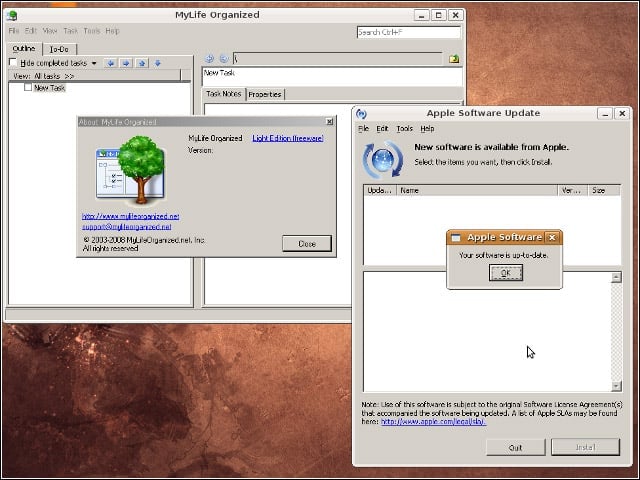Click the tree logo in About dialog
The width and height of the screenshot is (640, 480).
tap(131, 170)
